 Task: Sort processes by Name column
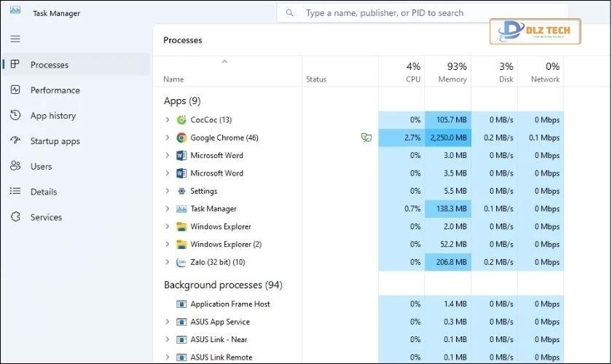[228, 71]
